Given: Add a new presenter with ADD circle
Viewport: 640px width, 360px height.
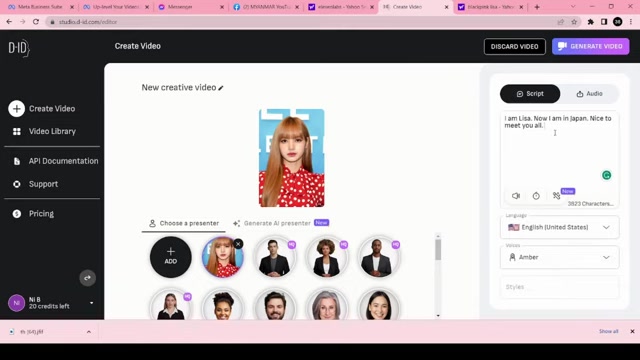Looking at the screenshot, I should 171,257.
